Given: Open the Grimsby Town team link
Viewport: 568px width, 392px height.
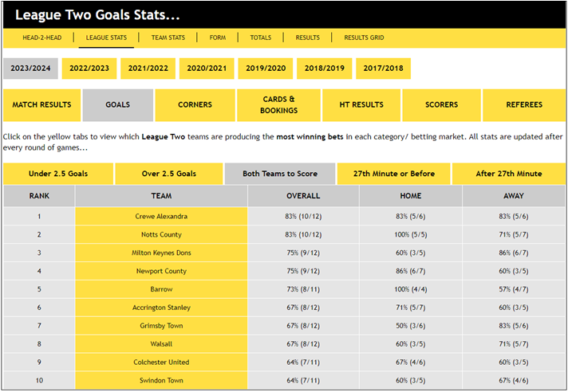Looking at the screenshot, I should (161, 325).
